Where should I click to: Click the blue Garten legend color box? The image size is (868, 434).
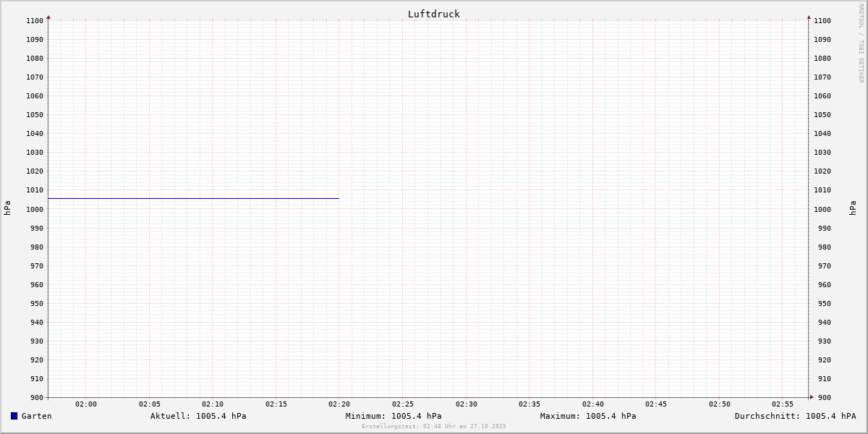14,416
